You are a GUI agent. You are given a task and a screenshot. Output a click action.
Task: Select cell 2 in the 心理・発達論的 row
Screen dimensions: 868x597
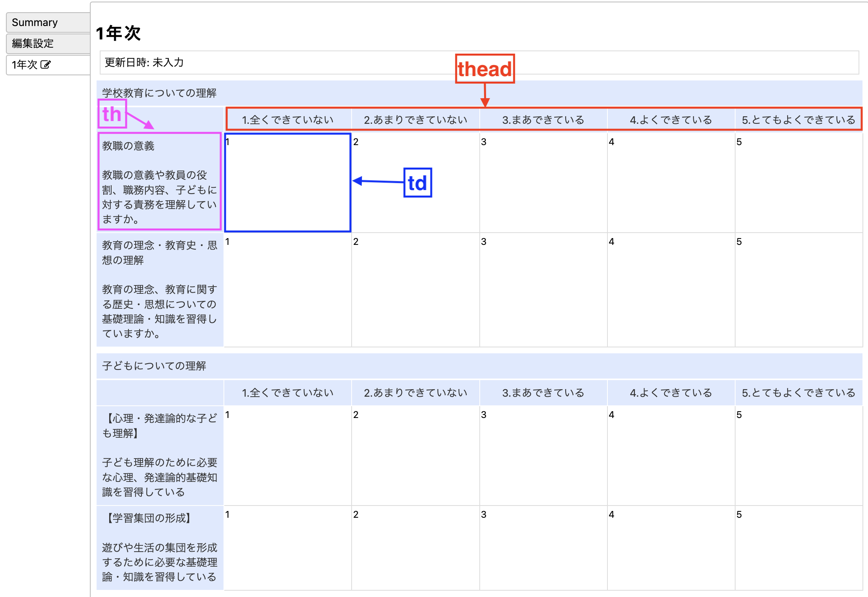[415, 455]
